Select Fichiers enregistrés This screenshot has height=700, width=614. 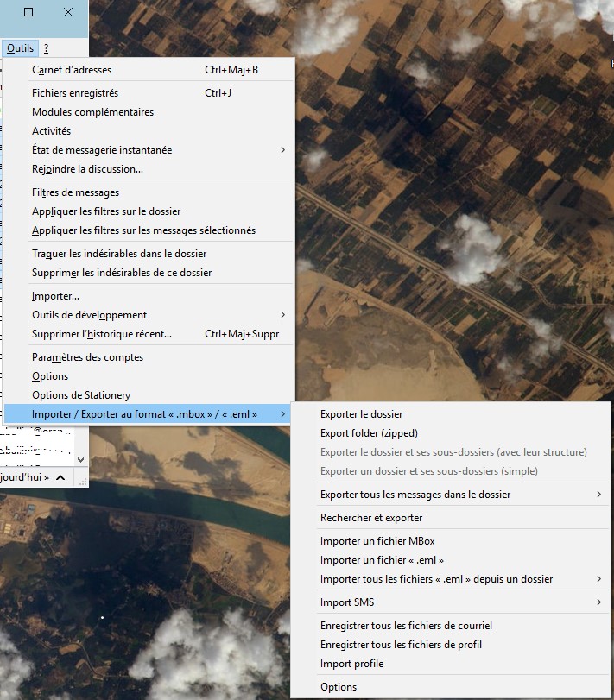(x=149, y=93)
